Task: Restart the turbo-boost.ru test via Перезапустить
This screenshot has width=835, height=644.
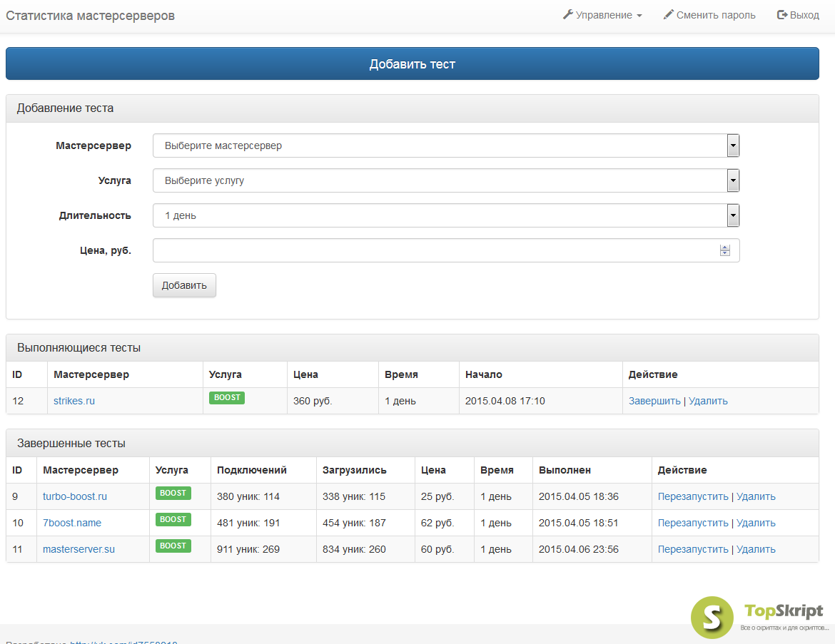Action: pyautogui.click(x=693, y=496)
